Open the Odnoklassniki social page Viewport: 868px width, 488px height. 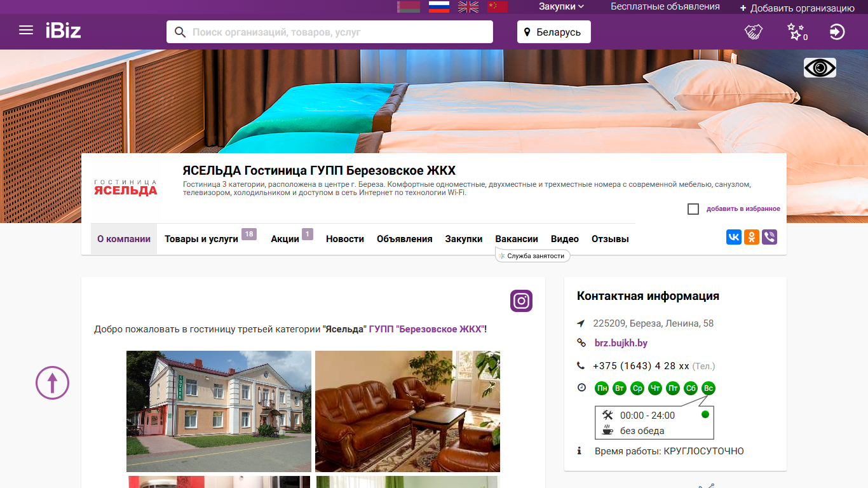[752, 238]
